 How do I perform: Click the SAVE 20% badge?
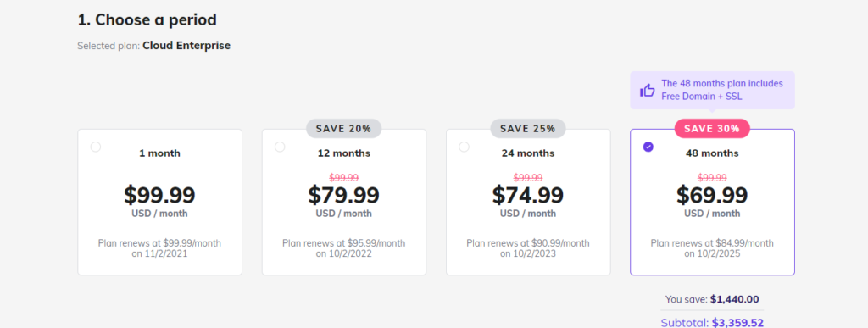tap(344, 128)
